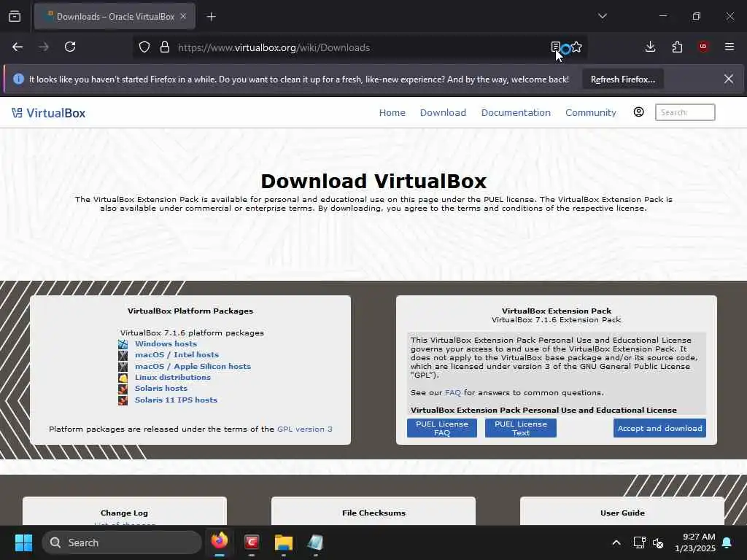Open the Extensions puzzle icon

(x=677, y=47)
